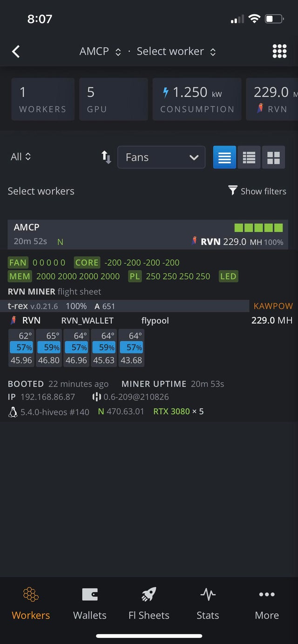Viewport: 298px width, 644px height.
Task: Select GPU card showing 43.68 hashrate
Action: pos(131,348)
